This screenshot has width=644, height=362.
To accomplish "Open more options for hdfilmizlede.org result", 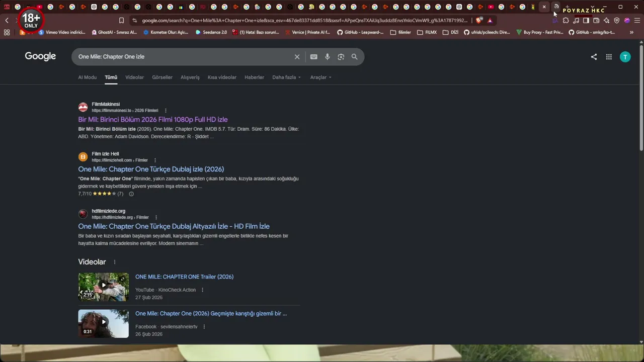I will tap(156, 218).
